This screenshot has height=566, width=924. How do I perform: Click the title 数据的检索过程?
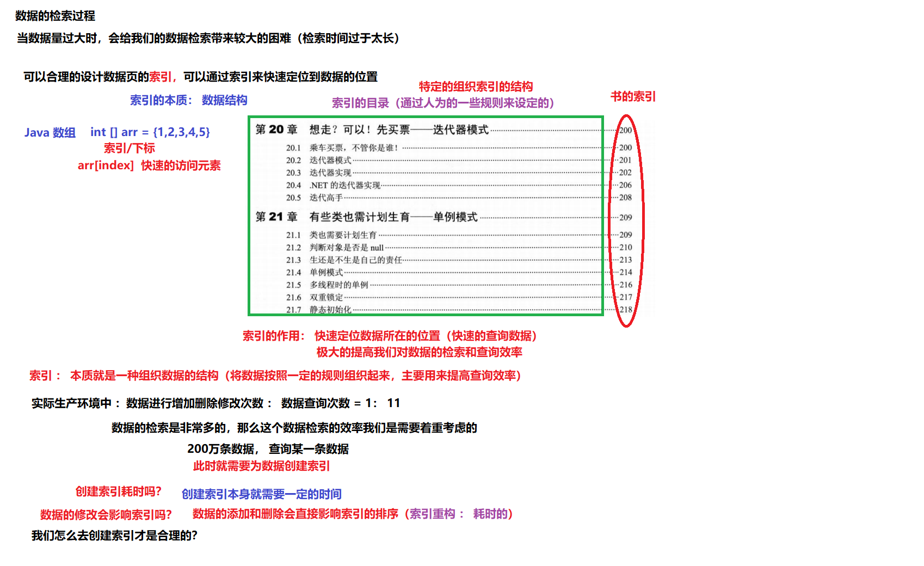coord(54,16)
